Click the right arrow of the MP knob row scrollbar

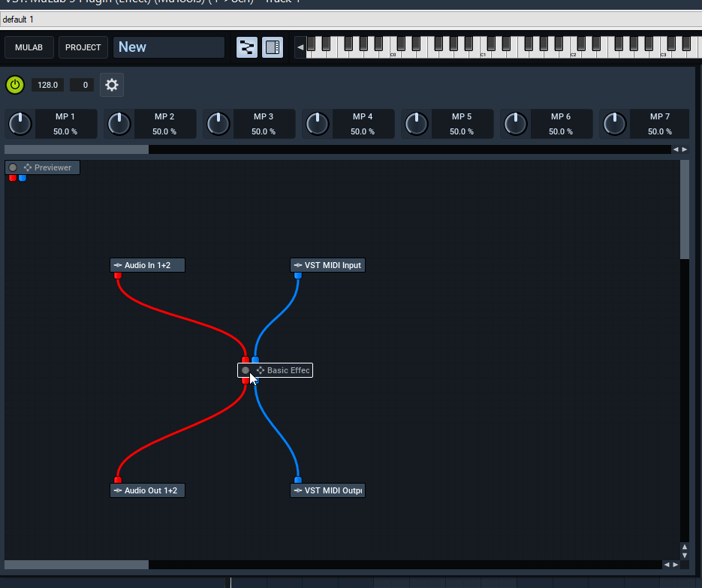(685, 149)
